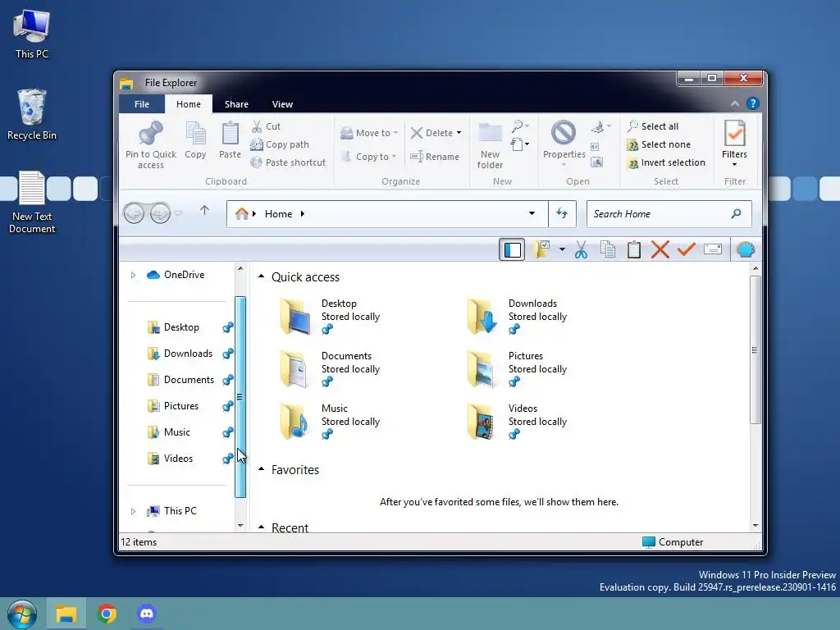Minimize the ribbon chevron
The height and width of the screenshot is (630, 840).
click(x=735, y=104)
